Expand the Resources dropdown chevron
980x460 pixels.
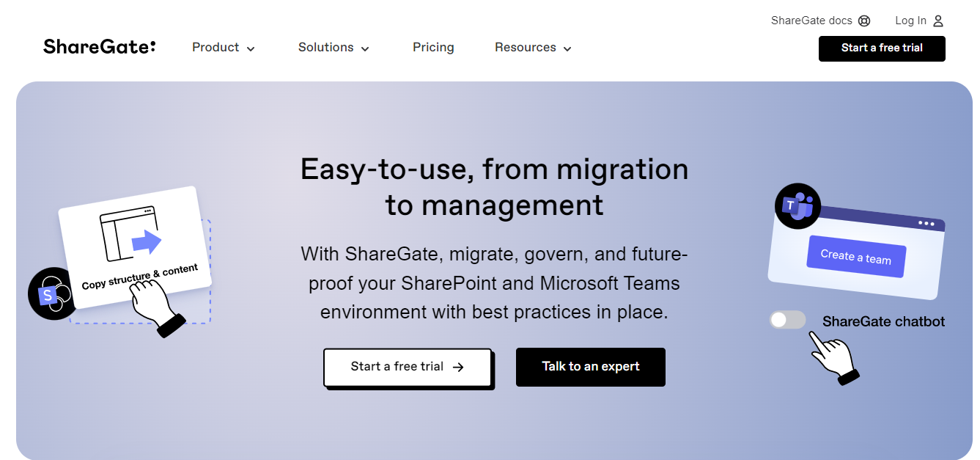click(x=567, y=48)
